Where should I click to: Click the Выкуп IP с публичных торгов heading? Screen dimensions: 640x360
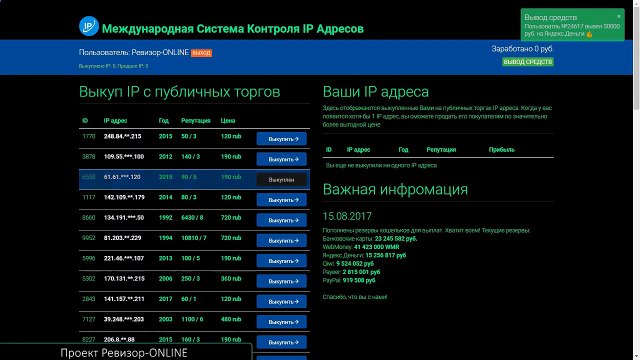pos(180,92)
